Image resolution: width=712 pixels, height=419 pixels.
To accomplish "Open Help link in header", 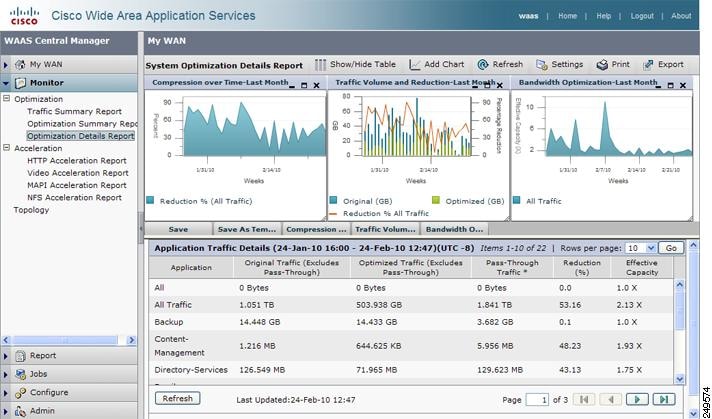I will 603,16.
